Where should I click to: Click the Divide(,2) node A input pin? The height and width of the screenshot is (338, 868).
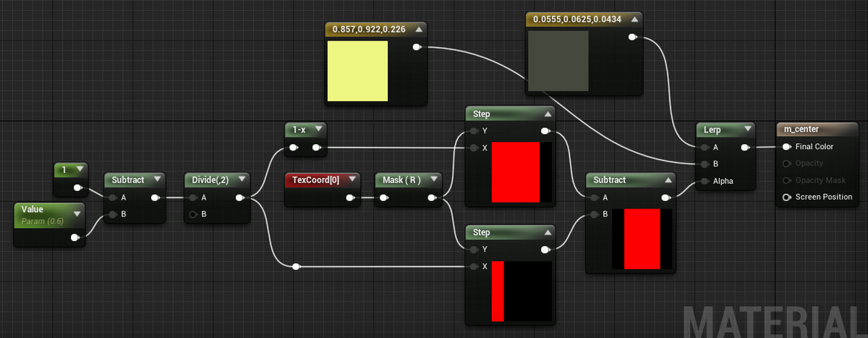click(x=192, y=197)
